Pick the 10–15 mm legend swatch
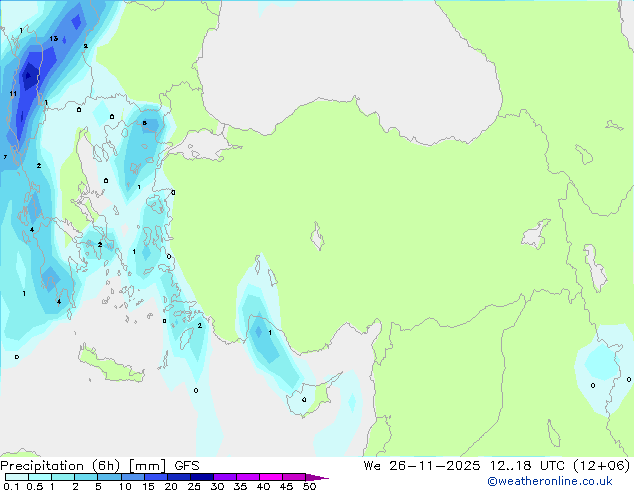The width and height of the screenshot is (634, 490). pos(133,477)
